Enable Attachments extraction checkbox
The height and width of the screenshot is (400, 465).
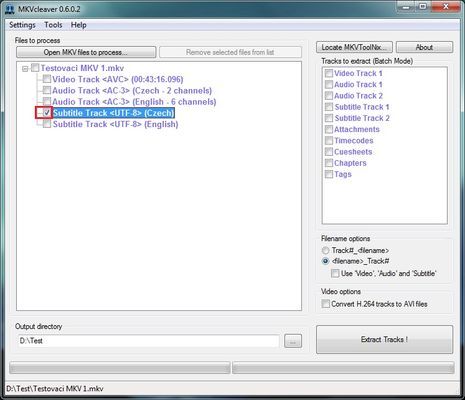coord(329,129)
